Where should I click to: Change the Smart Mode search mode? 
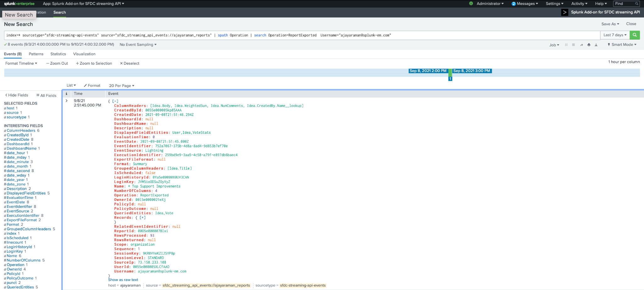click(x=622, y=45)
